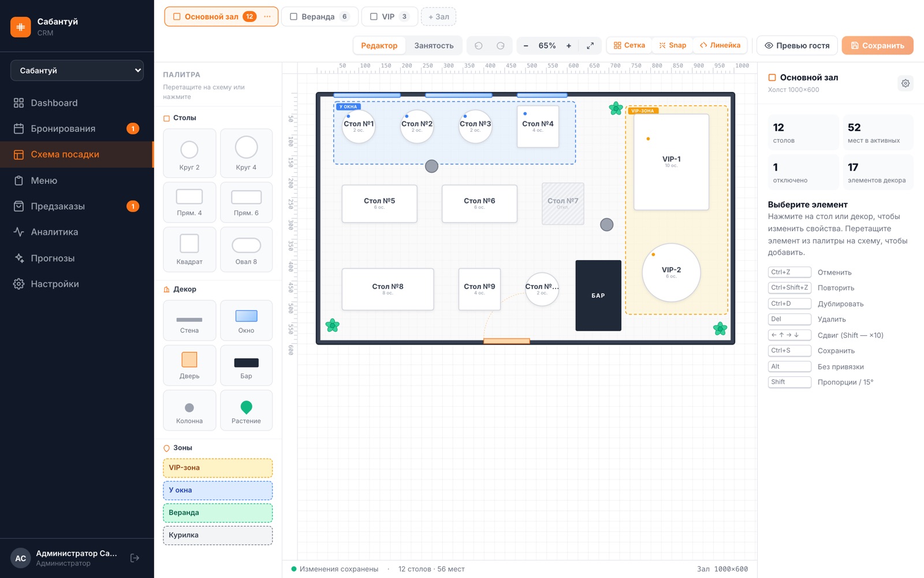Viewport: 924px width, 578px height.
Task: Click the undo arrow icon in toolbar
Action: [x=478, y=46]
